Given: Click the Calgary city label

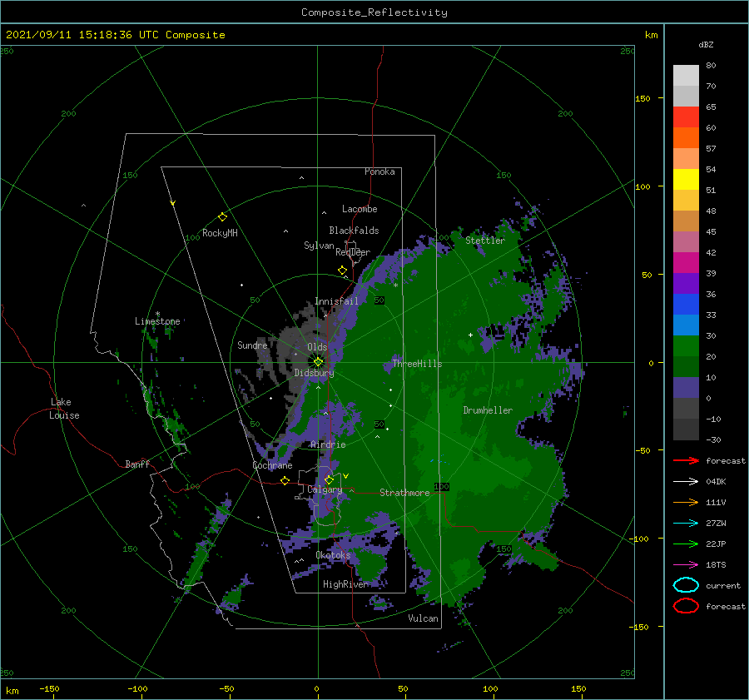Looking at the screenshot, I should [325, 489].
